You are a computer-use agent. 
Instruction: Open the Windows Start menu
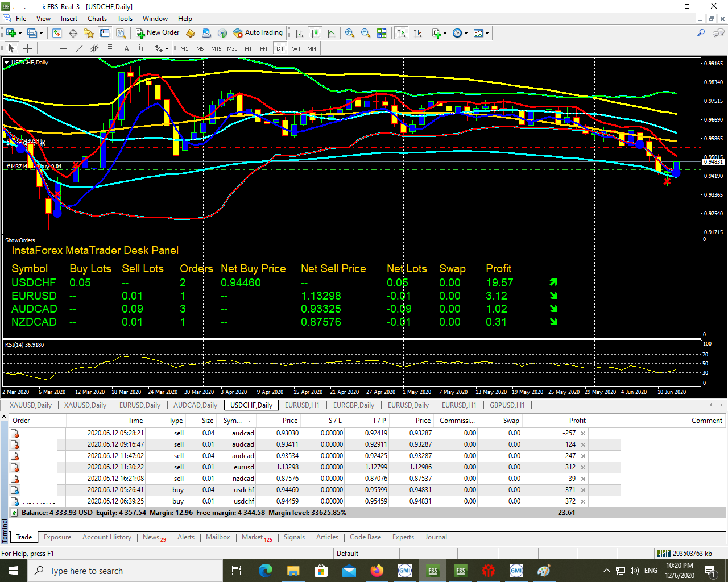pos(14,571)
